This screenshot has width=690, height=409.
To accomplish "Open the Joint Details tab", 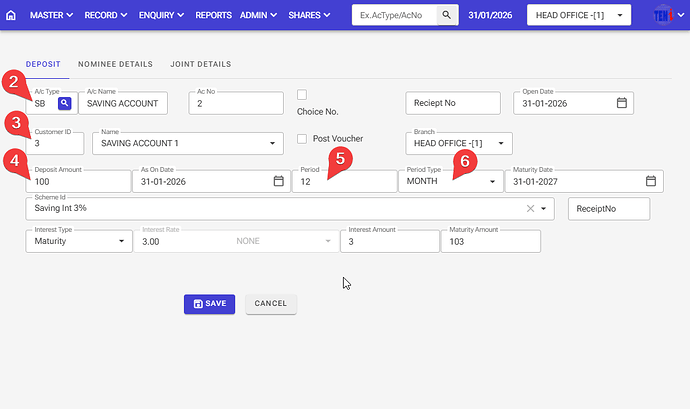I will [x=200, y=64].
